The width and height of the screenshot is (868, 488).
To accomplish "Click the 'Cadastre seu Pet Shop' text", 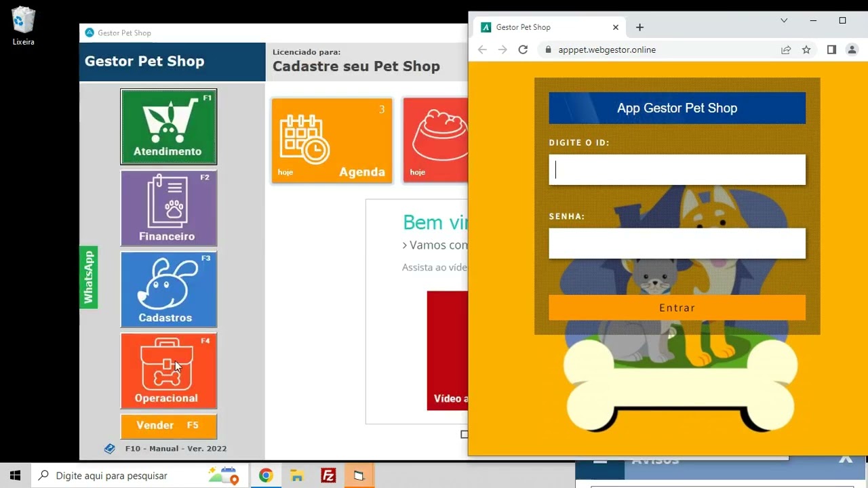I will [x=356, y=66].
